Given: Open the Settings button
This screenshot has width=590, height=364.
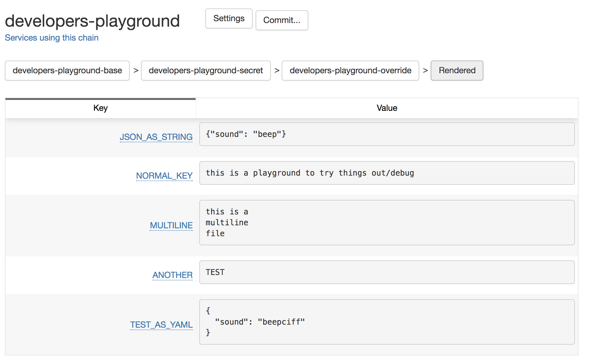Looking at the screenshot, I should pyautogui.click(x=229, y=18).
